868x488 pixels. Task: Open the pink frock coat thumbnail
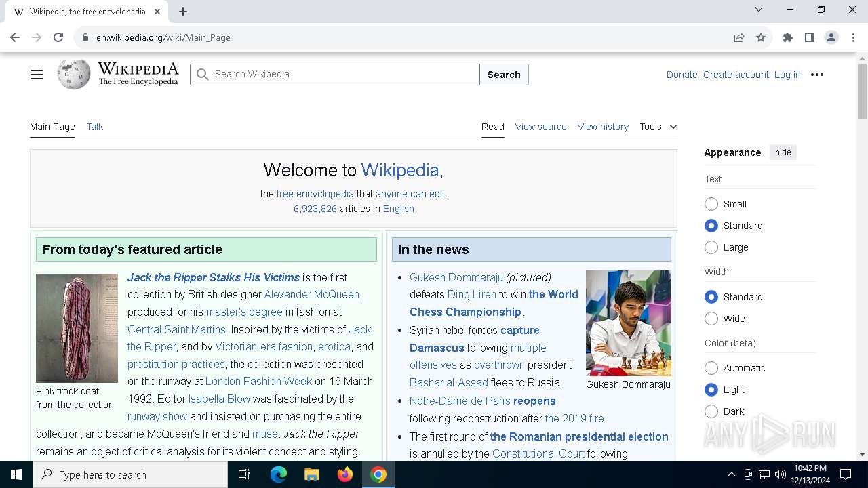tap(77, 328)
